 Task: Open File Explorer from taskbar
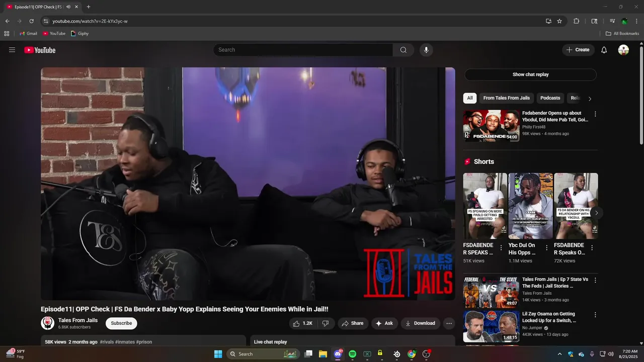click(323, 354)
